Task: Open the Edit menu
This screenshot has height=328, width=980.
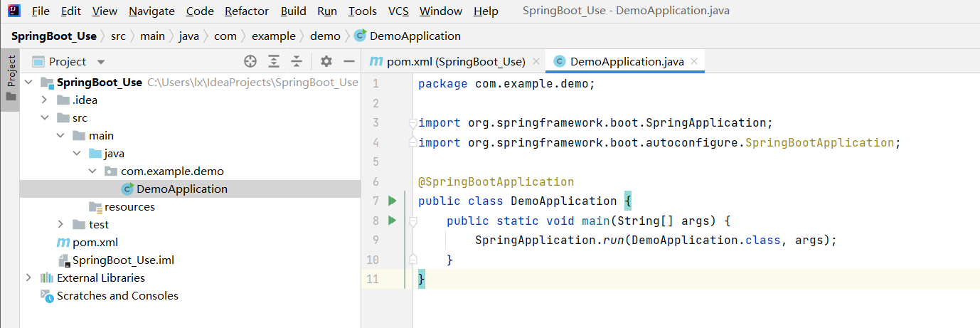Action: [x=70, y=11]
